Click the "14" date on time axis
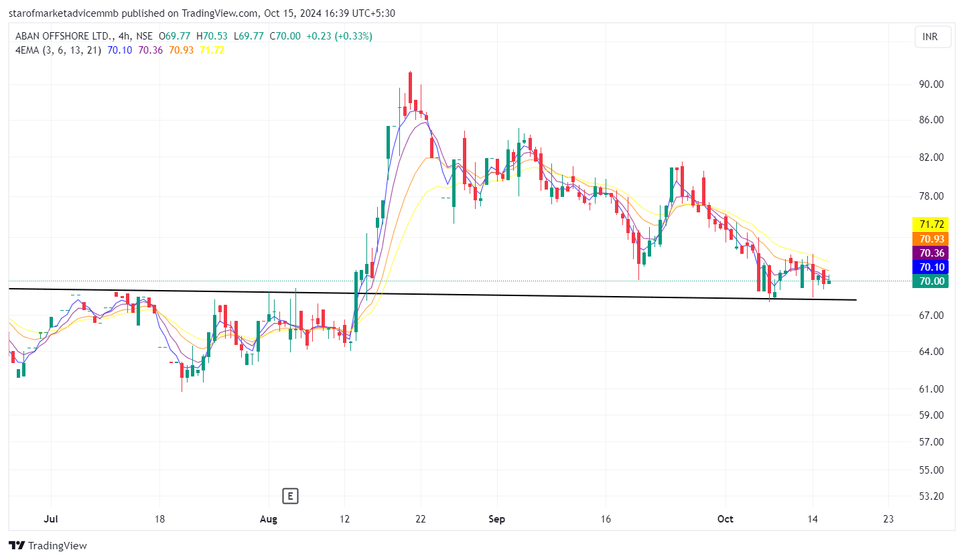 [813, 519]
